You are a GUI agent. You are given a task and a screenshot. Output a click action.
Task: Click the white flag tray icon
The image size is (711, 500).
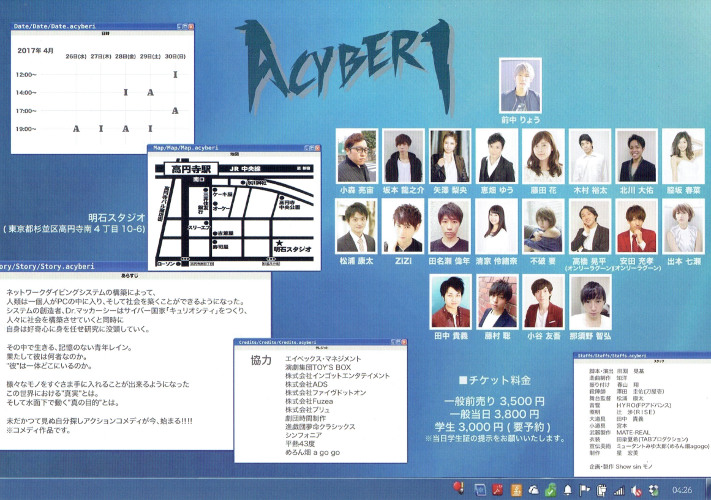click(584, 490)
